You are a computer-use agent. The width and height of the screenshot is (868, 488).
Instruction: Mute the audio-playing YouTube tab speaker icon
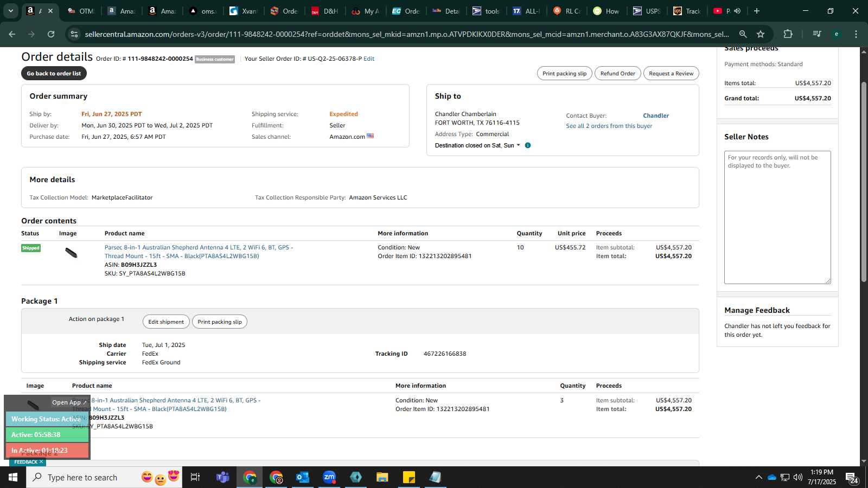pos(737,11)
